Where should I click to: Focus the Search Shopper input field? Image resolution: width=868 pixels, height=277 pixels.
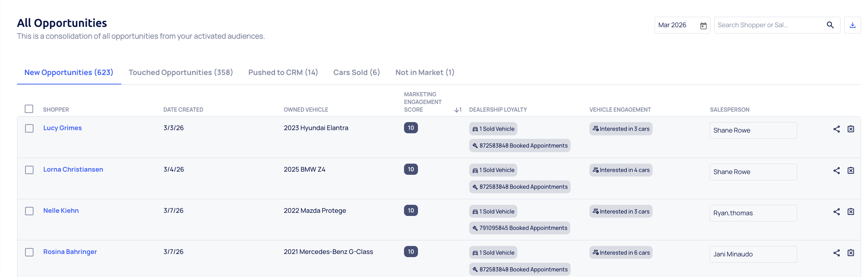tap(769, 25)
